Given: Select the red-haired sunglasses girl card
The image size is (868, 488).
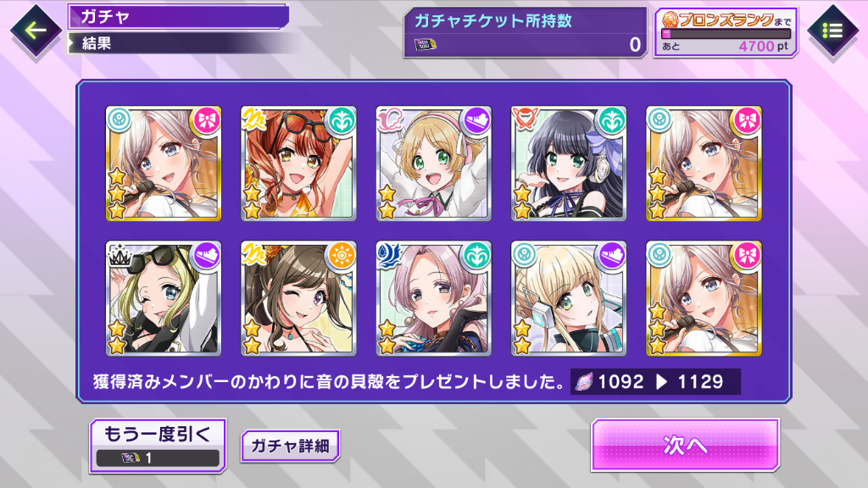Looking at the screenshot, I should (x=298, y=164).
